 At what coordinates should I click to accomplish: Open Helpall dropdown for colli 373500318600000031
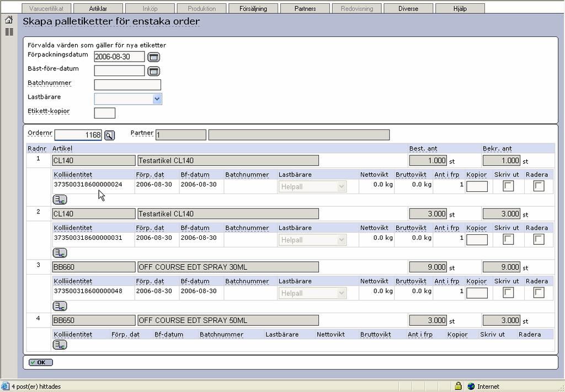pyautogui.click(x=312, y=240)
